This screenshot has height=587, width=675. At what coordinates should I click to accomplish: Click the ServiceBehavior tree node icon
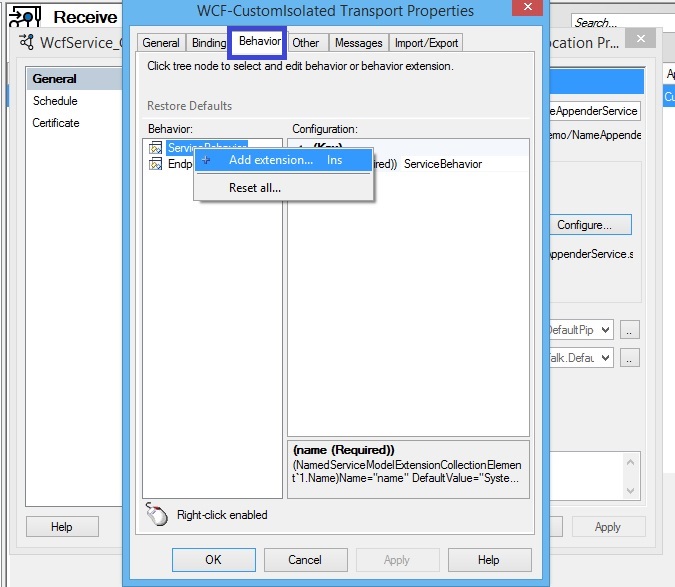[155, 148]
